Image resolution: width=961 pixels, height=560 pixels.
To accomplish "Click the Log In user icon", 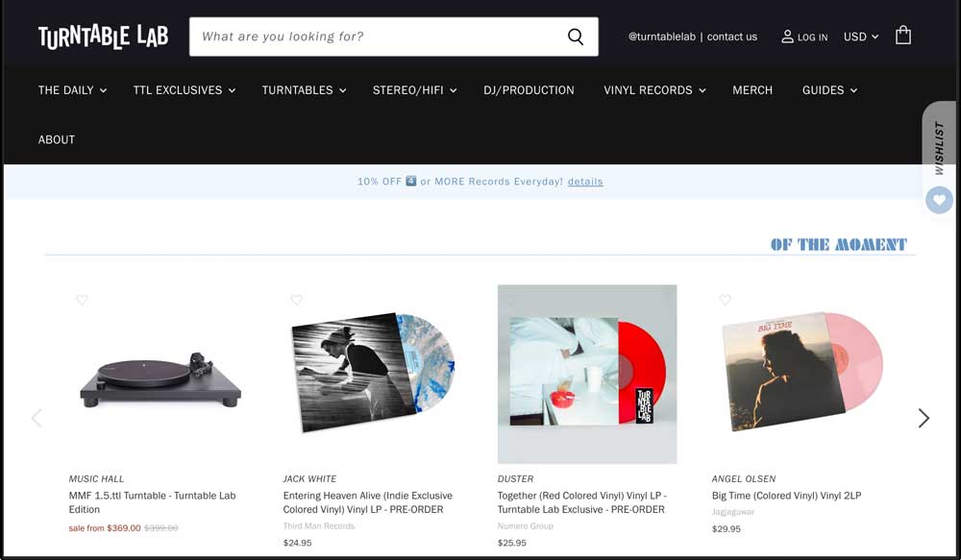I will click(787, 37).
